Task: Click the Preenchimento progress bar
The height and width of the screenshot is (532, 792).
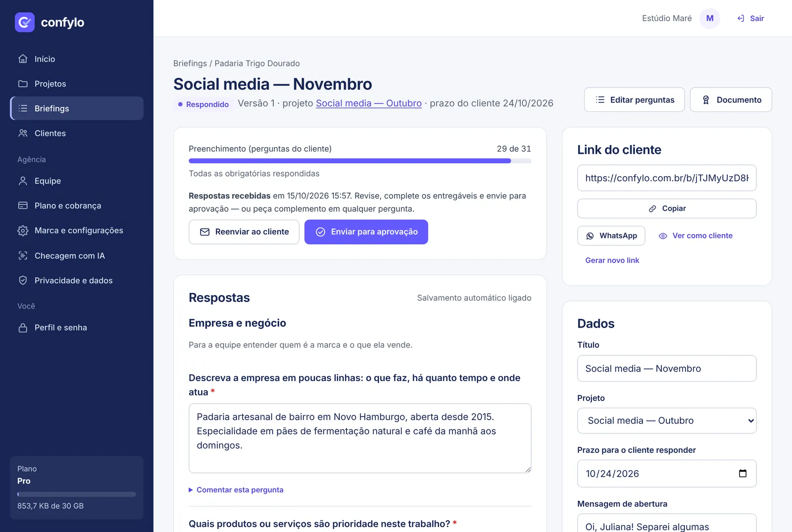Action: tap(360, 161)
